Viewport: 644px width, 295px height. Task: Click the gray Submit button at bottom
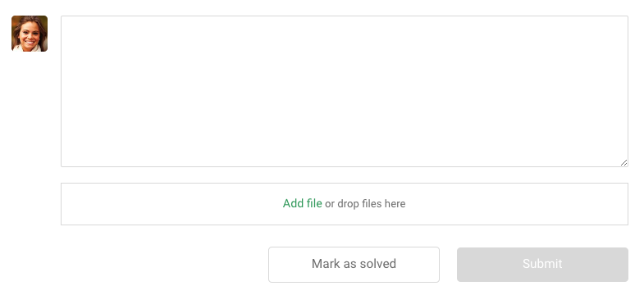542,264
